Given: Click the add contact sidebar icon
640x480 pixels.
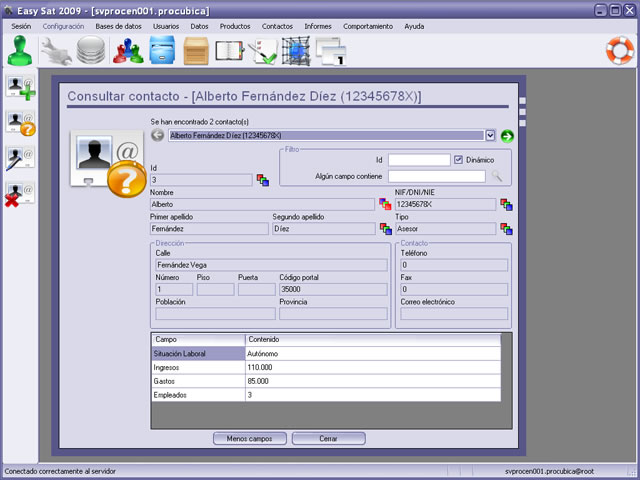Looking at the screenshot, I should (20, 88).
